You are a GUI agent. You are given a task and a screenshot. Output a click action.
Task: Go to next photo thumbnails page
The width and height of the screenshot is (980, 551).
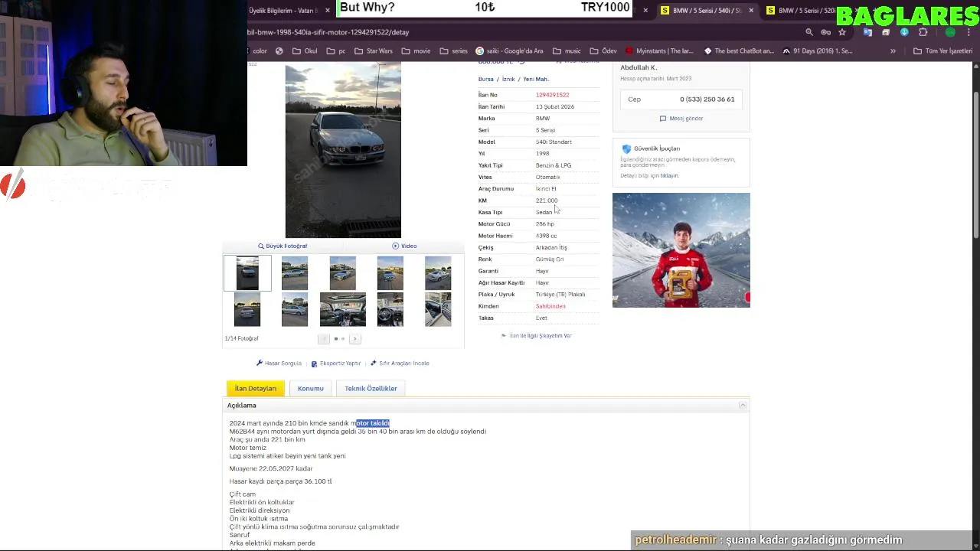pyautogui.click(x=354, y=338)
